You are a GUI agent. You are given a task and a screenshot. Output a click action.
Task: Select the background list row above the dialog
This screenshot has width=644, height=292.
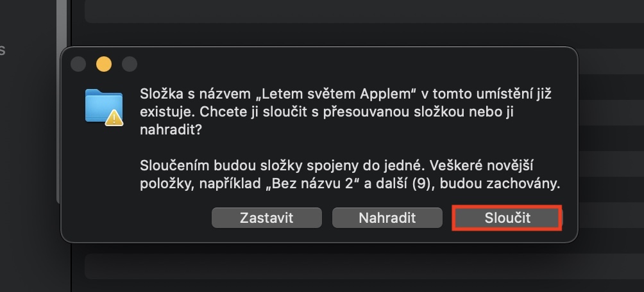[359, 11]
